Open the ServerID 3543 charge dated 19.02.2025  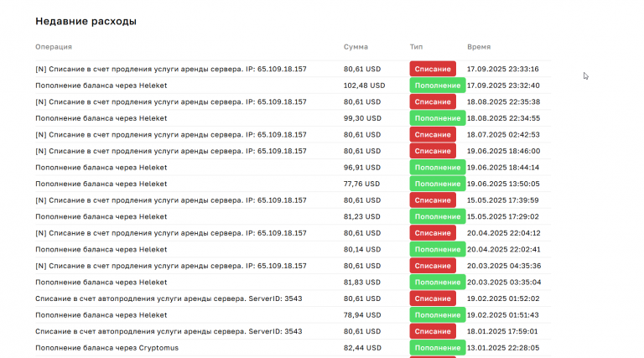(x=293, y=298)
